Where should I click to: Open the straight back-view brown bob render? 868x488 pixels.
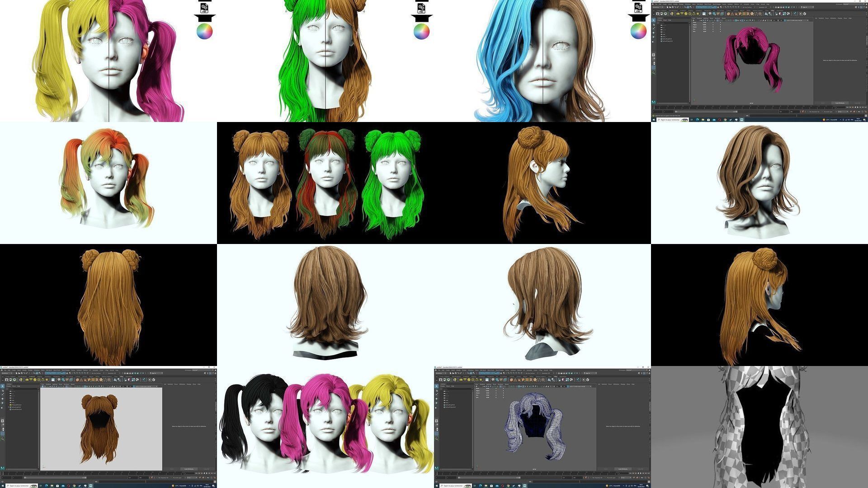coord(325,305)
